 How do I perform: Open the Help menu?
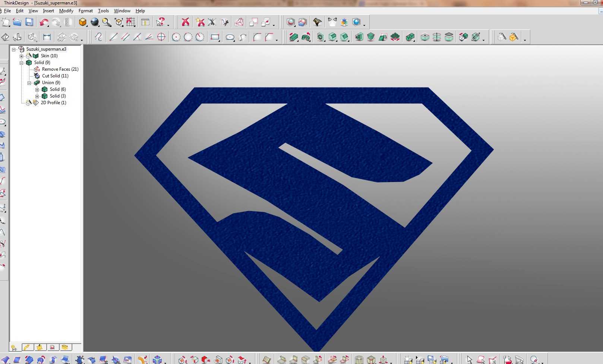pyautogui.click(x=140, y=11)
